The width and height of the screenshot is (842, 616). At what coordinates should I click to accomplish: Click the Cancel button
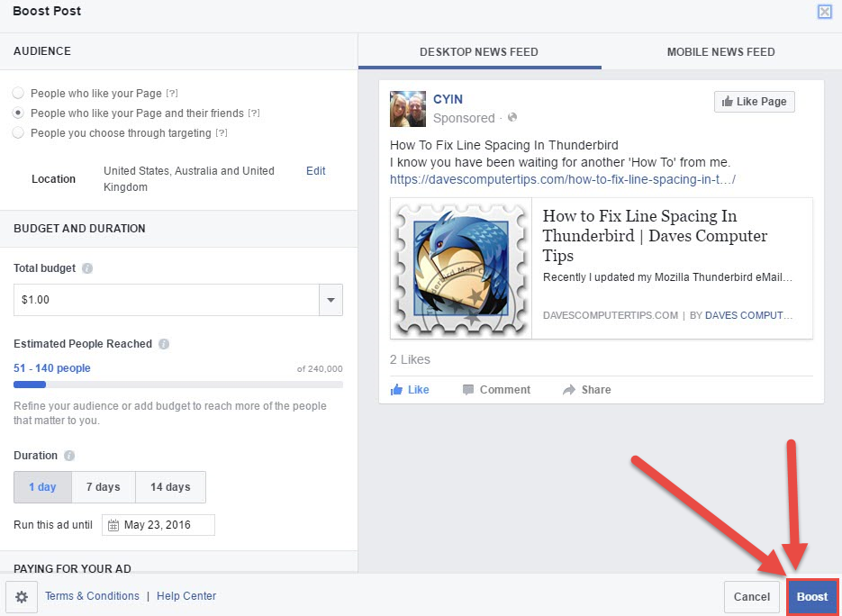752,597
